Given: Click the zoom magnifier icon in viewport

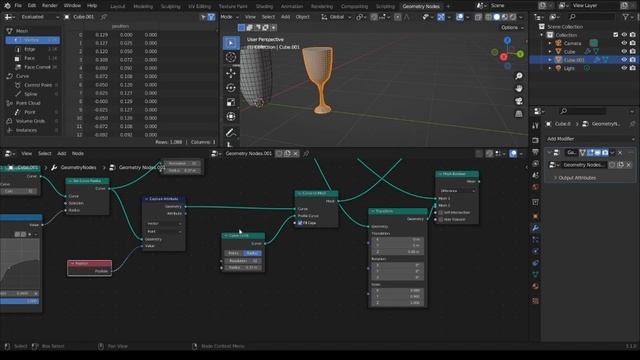Looking at the screenshot, I should (x=519, y=76).
